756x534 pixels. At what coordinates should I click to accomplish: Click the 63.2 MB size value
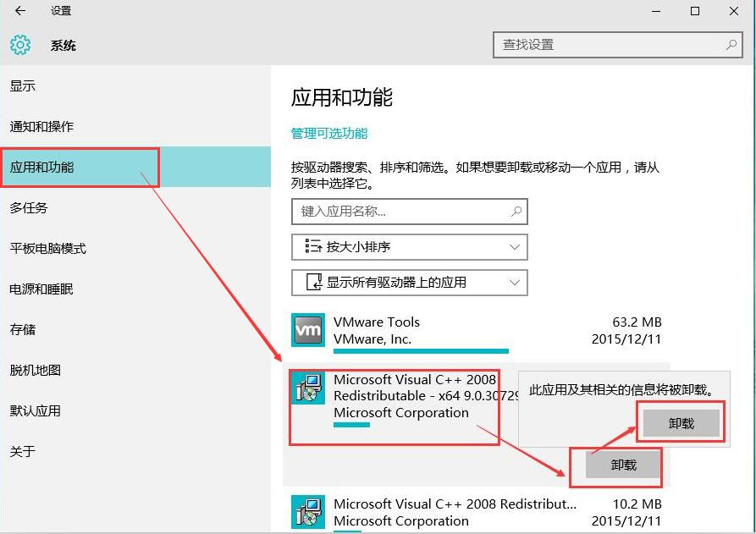coord(637,322)
